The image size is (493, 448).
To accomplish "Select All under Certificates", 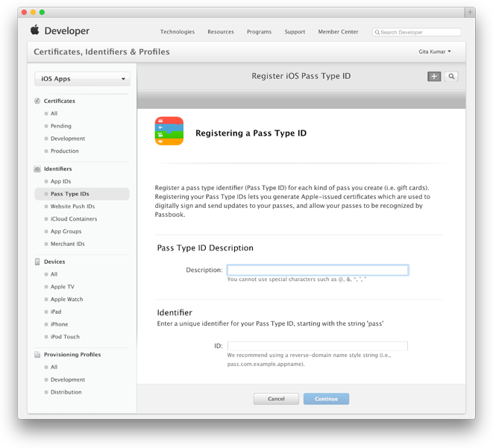I will click(x=54, y=113).
